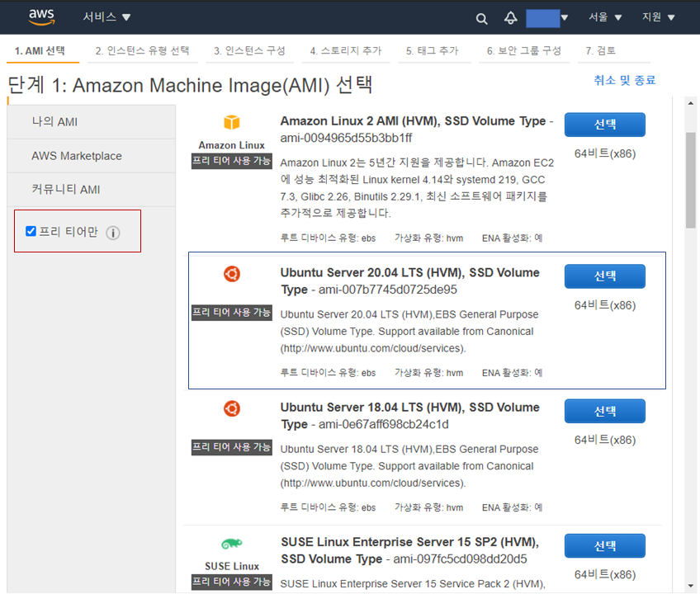Click the AWS logo
700x594 pixels.
click(x=41, y=17)
